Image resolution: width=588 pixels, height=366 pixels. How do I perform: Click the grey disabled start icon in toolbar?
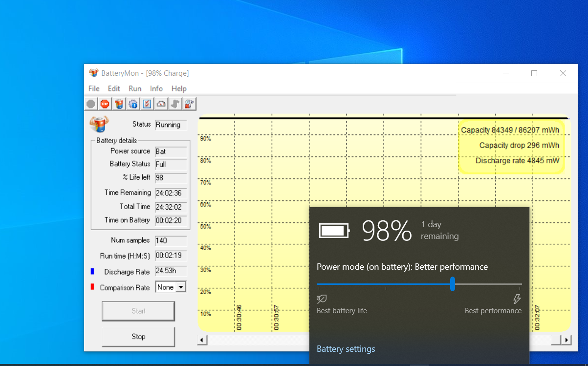pos(91,104)
